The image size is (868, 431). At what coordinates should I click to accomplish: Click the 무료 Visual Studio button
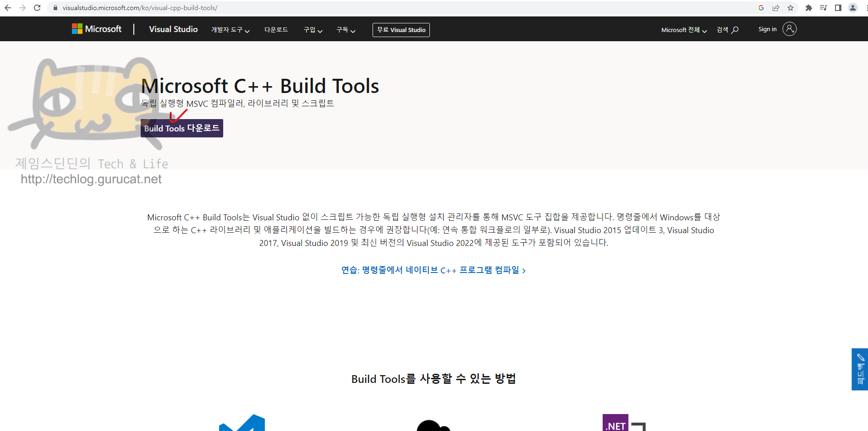coord(401,30)
